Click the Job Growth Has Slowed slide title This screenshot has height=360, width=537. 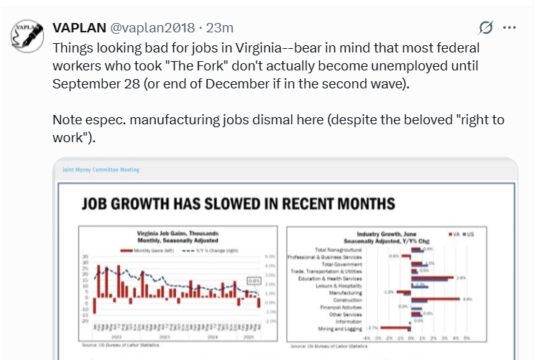pos(238,204)
